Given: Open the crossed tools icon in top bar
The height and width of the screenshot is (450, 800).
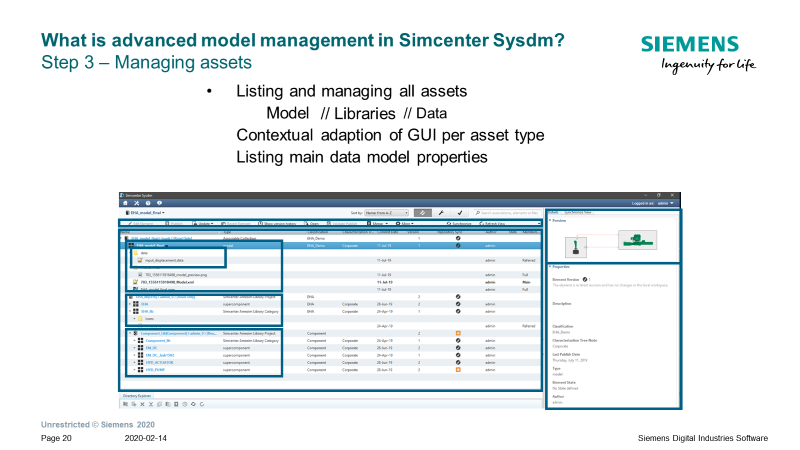Looking at the screenshot, I should pyautogui.click(x=136, y=203).
